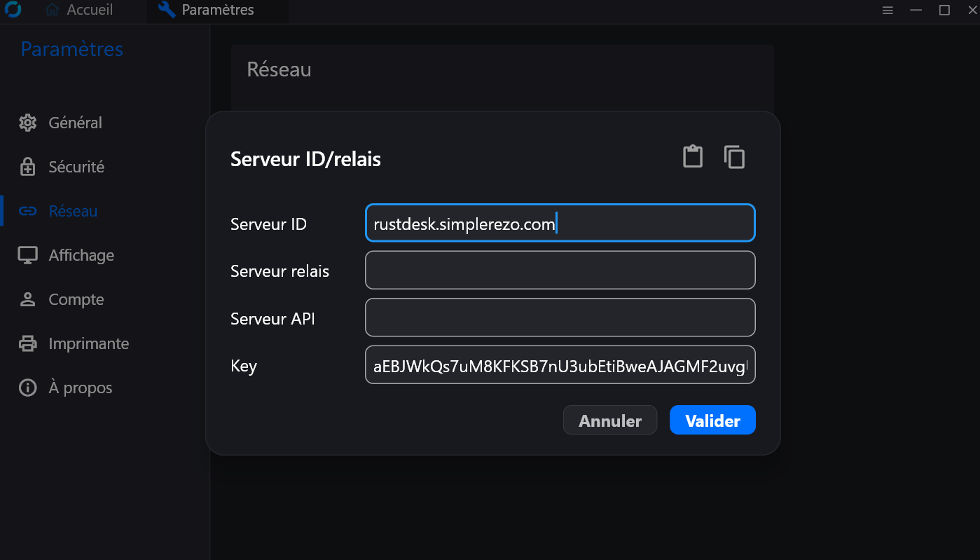The image size is (980, 560).
Task: Click the Compte person icon
Action: pyautogui.click(x=27, y=299)
